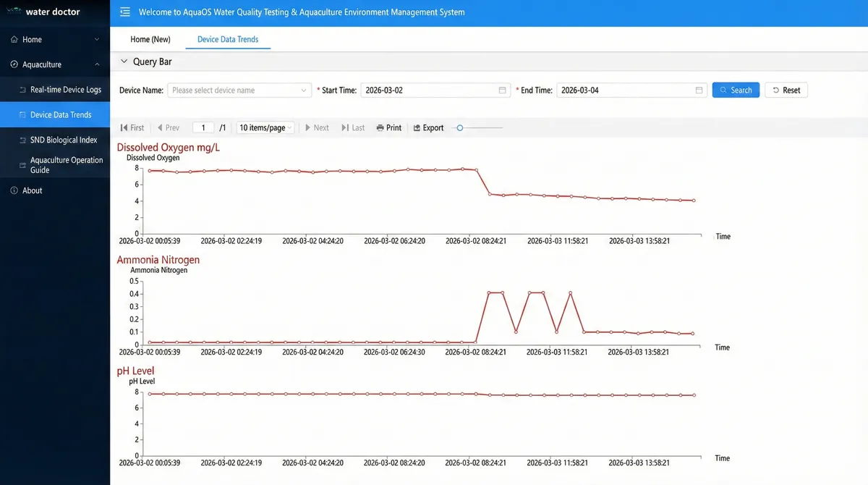Click the Export icon in toolbar
The image size is (868, 485).
[417, 128]
